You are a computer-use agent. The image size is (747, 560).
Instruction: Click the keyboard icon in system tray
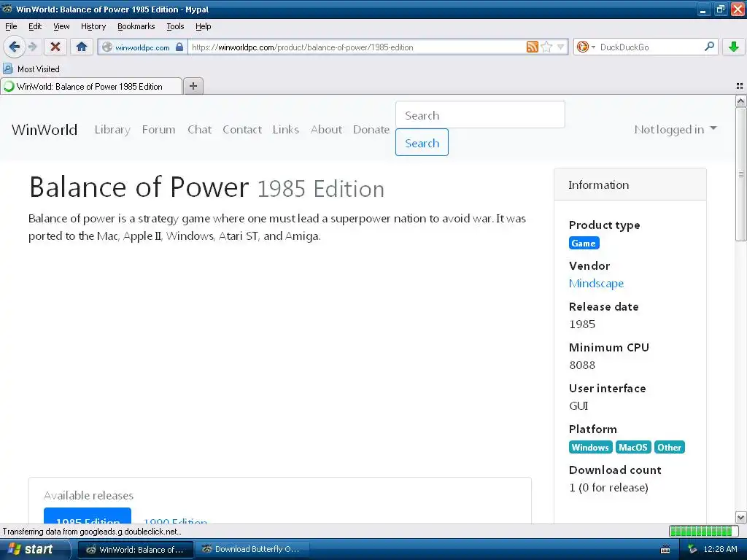point(665,550)
